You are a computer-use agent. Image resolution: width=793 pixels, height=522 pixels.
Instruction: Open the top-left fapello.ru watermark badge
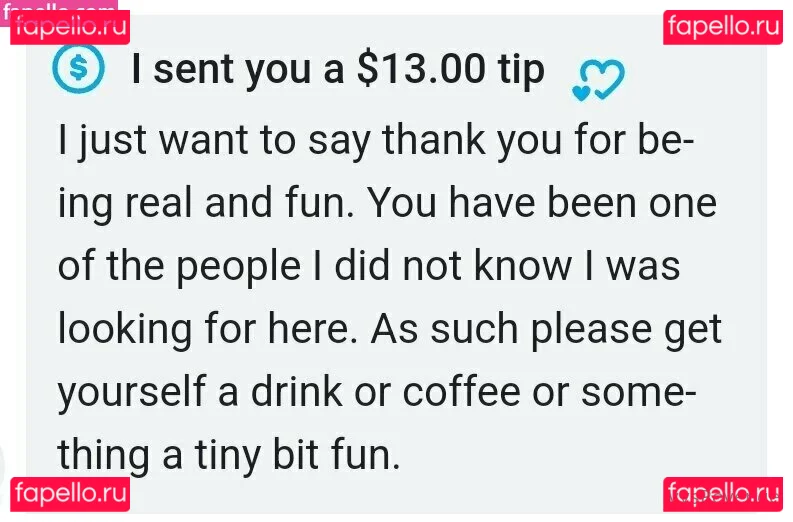tap(70, 27)
